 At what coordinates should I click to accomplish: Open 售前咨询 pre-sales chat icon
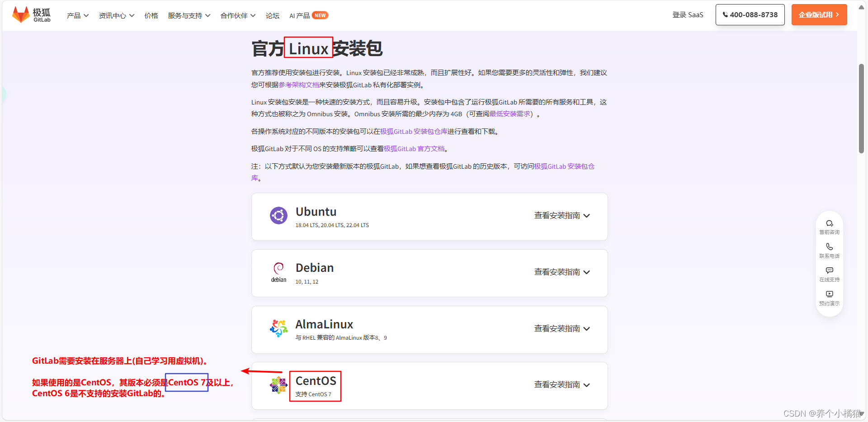tap(830, 223)
